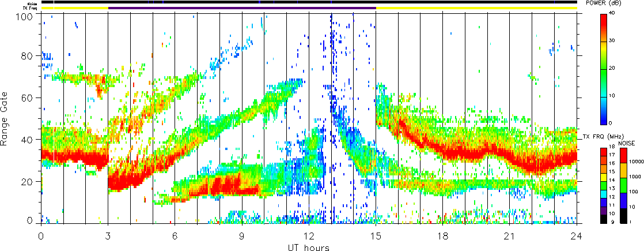Click the "12" tick on UT hours axis
This screenshot has width=644, height=251.
pyautogui.click(x=309, y=236)
